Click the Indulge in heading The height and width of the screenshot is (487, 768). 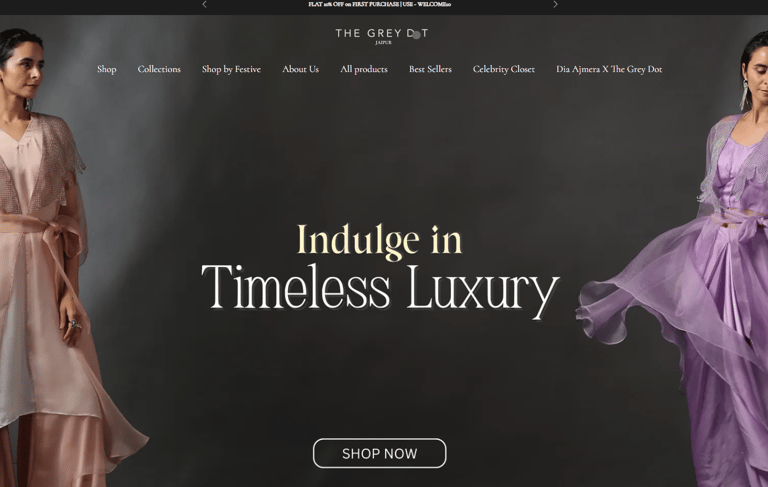click(380, 241)
